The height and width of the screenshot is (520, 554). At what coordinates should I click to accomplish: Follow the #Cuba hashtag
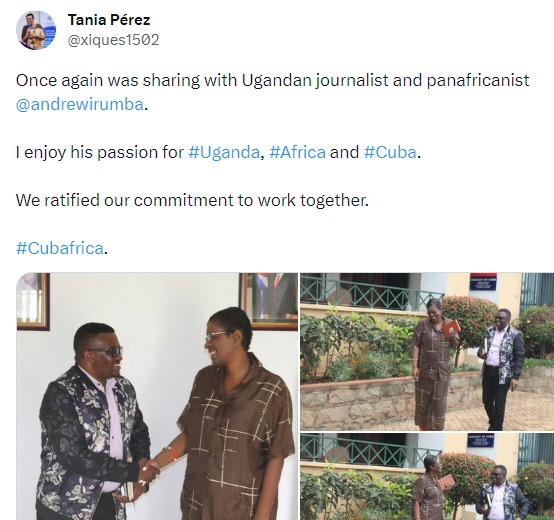pos(390,152)
